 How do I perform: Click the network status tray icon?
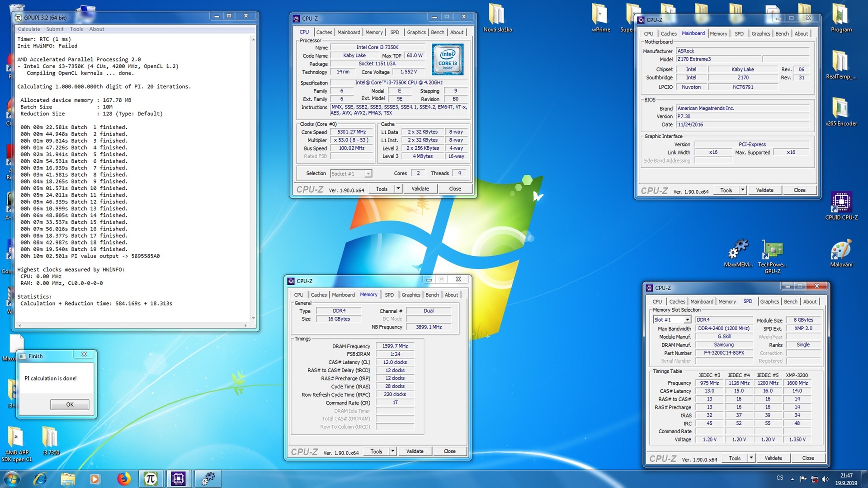815,479
